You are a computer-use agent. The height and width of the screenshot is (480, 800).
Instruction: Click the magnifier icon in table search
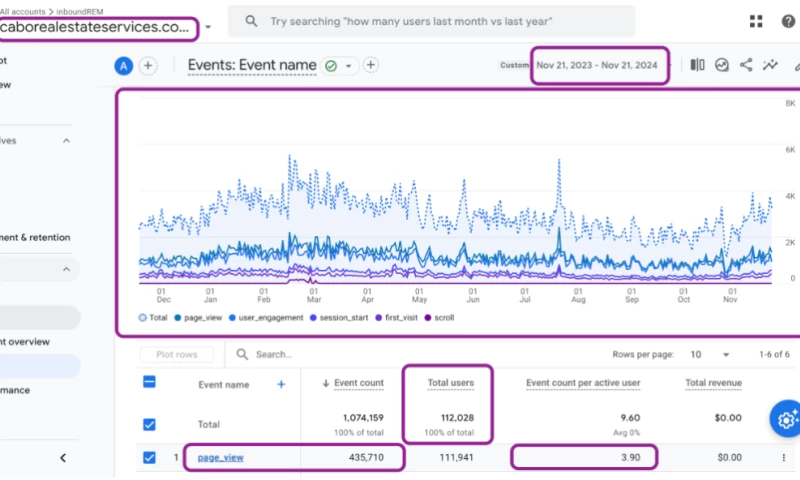pos(242,354)
